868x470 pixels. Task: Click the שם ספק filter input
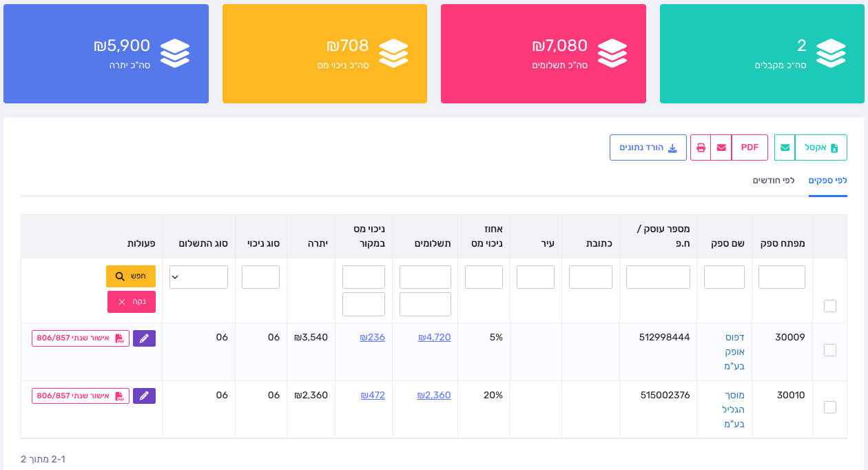724,277
